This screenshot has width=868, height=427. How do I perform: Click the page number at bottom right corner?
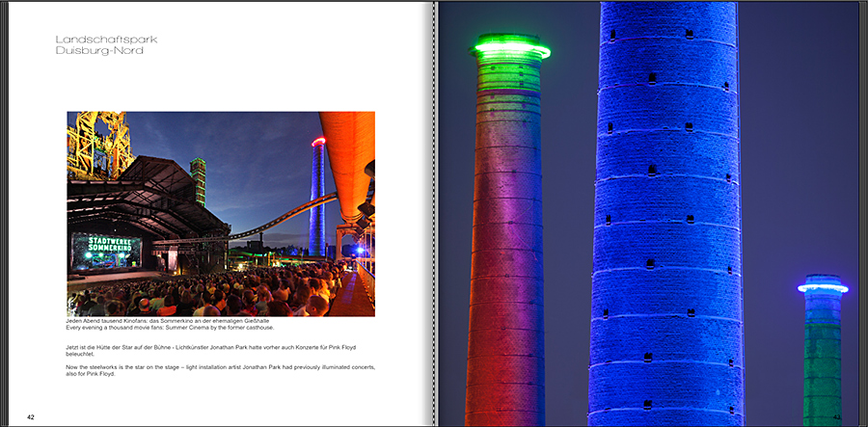[836, 415]
